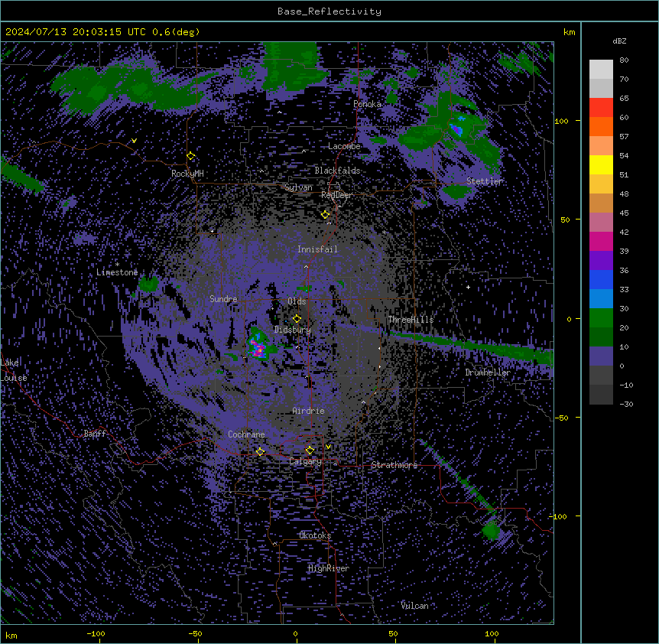Click the Didsbury city label

[x=293, y=330]
